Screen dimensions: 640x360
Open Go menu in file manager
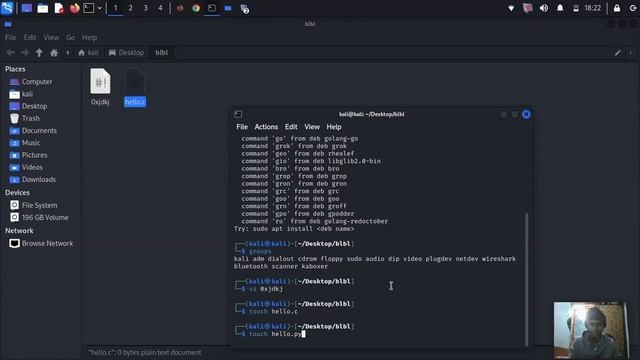[x=71, y=38]
